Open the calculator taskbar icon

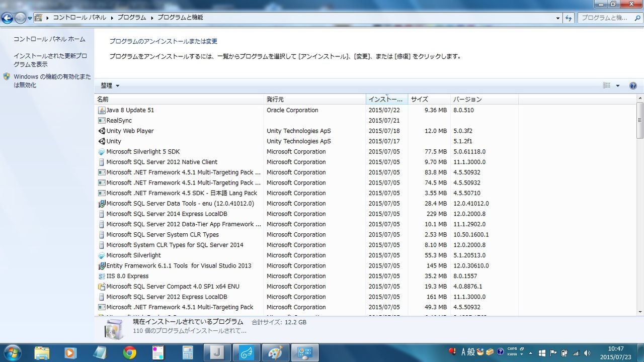[188, 353]
